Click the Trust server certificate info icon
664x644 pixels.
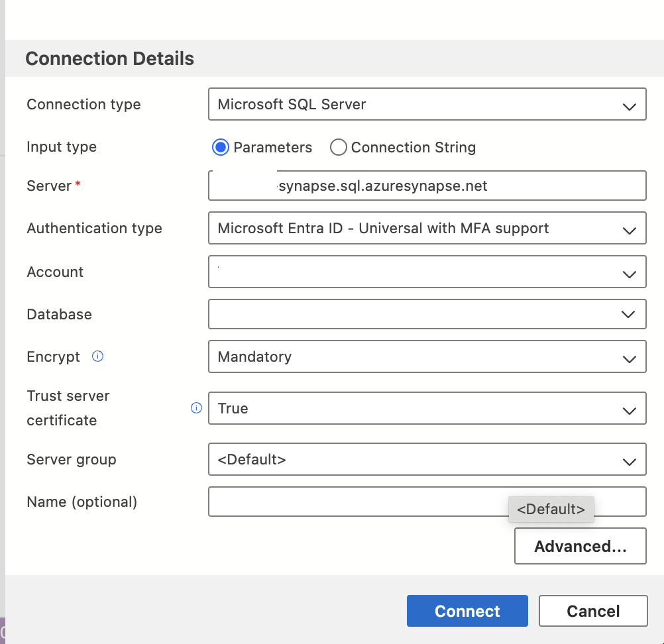coord(197,407)
